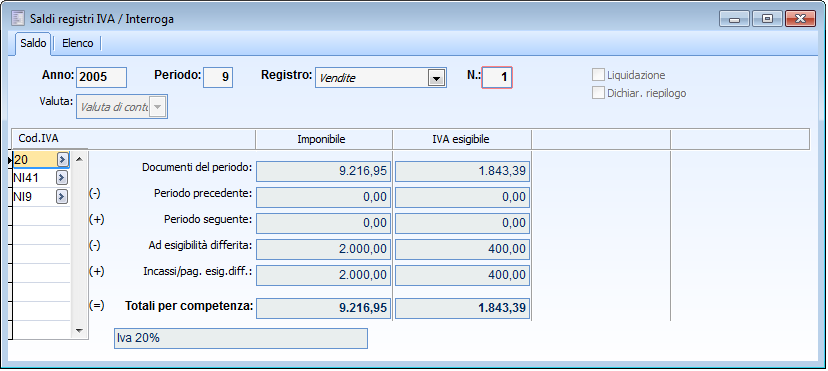
Task: Enable the Liquidazione checkbox
Action: point(598,75)
